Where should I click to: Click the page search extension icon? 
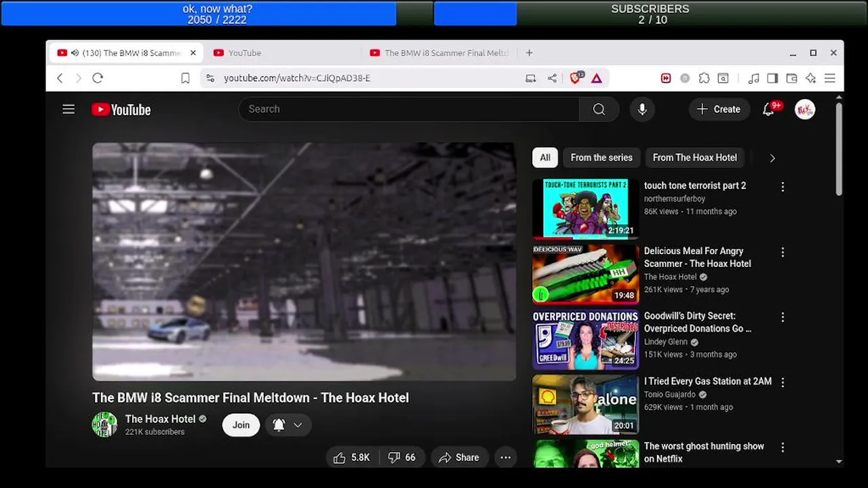(x=724, y=79)
